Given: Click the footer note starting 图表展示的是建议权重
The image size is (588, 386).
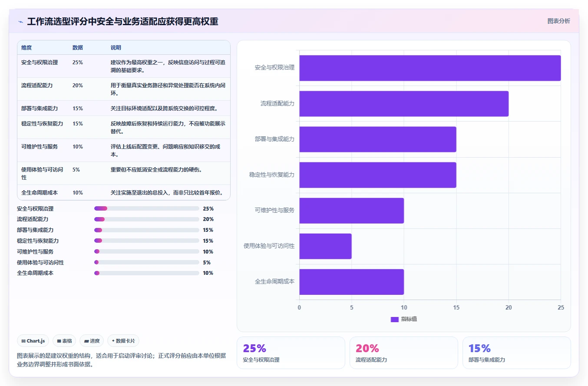Looking at the screenshot, I should pos(122,360).
